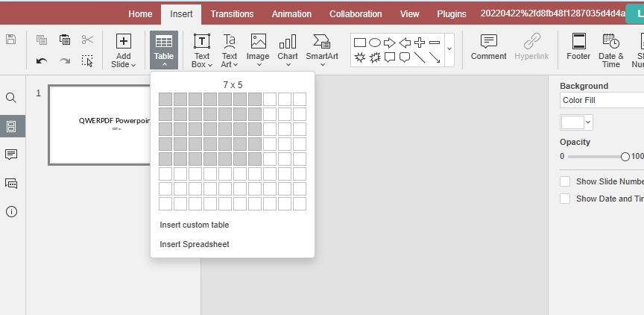
Task: Select the plus cross shape
Action: click(420, 43)
